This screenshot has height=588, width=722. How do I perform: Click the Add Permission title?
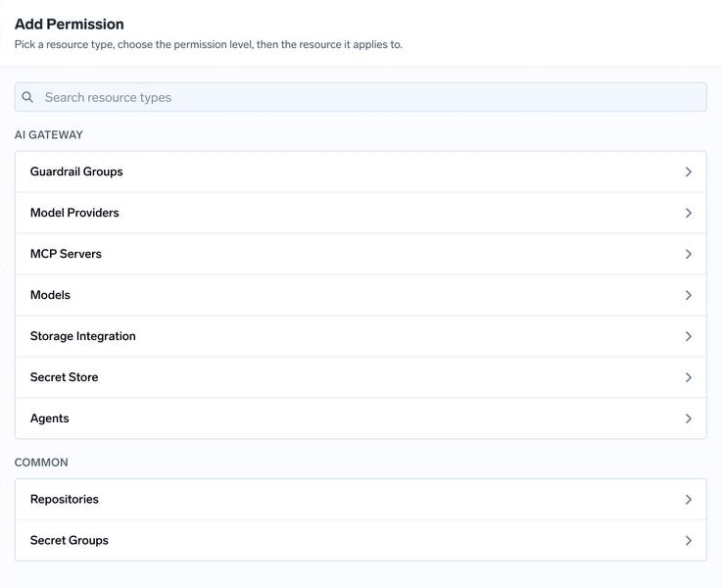70,24
